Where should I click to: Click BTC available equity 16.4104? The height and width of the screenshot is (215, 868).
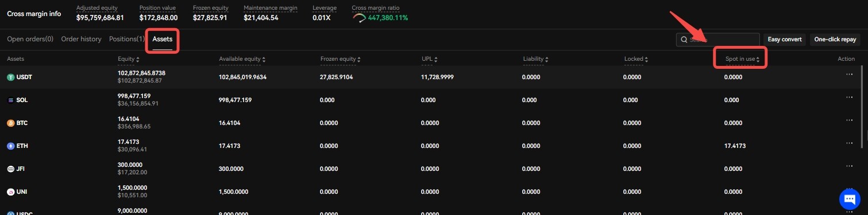click(229, 123)
